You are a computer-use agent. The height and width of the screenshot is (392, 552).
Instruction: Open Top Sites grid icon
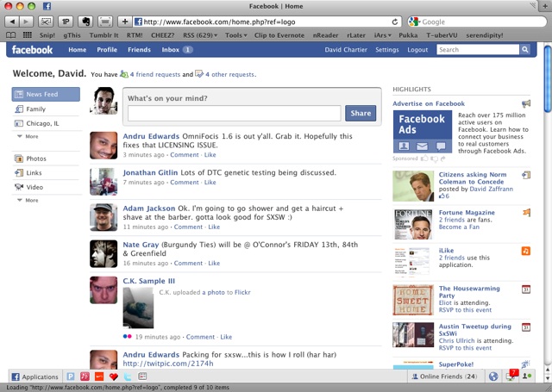pos(28,35)
